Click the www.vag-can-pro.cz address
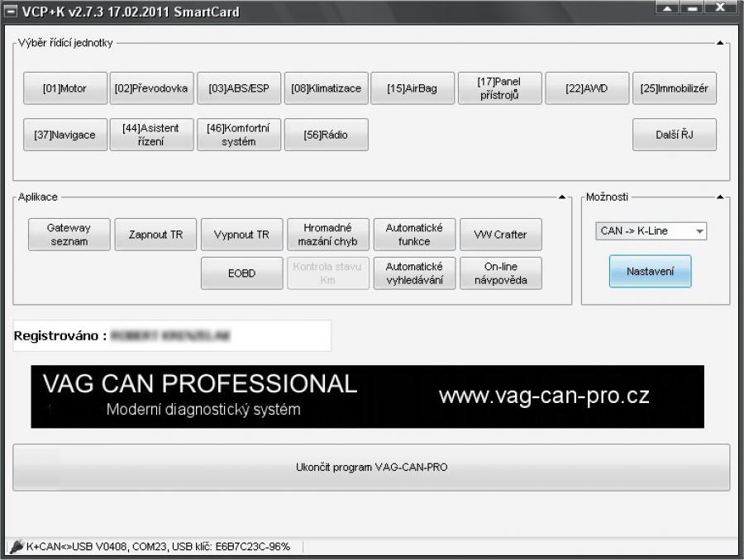The width and height of the screenshot is (744, 560). [x=544, y=396]
